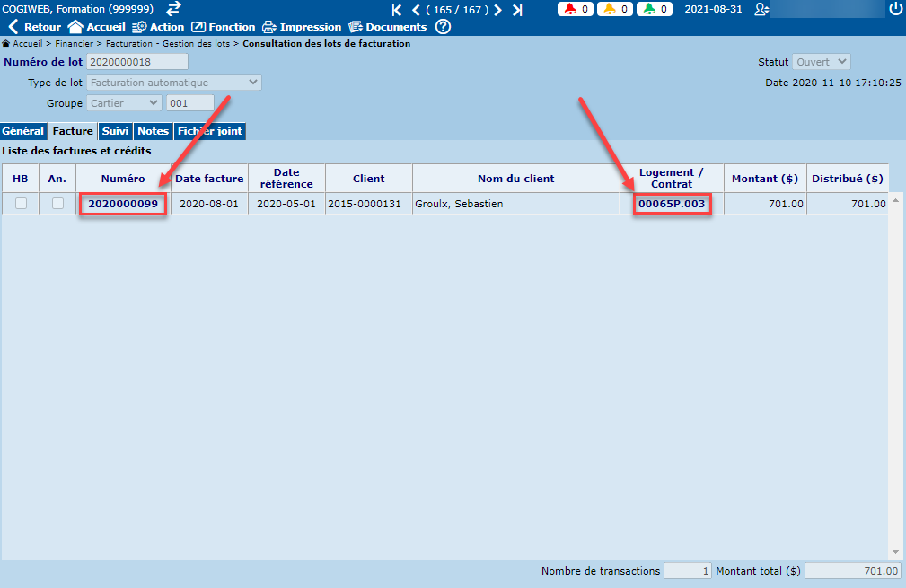906x588 pixels.
Task: Click the Retour button
Action: 34,27
